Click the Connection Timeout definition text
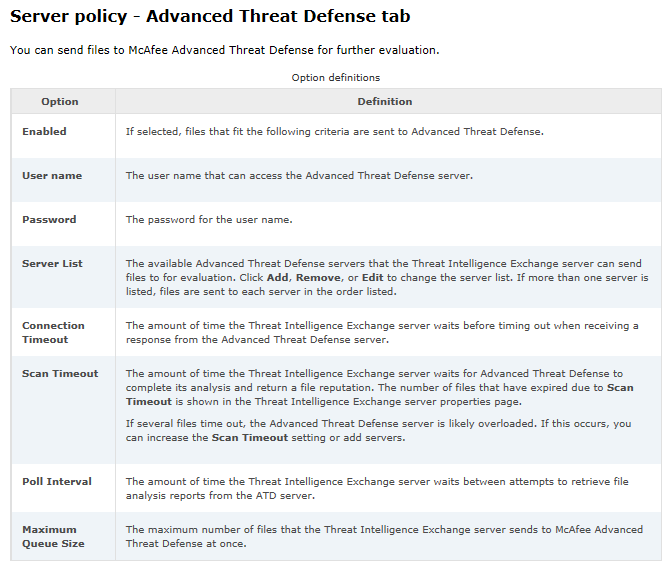The width and height of the screenshot is (669, 568). 382,332
